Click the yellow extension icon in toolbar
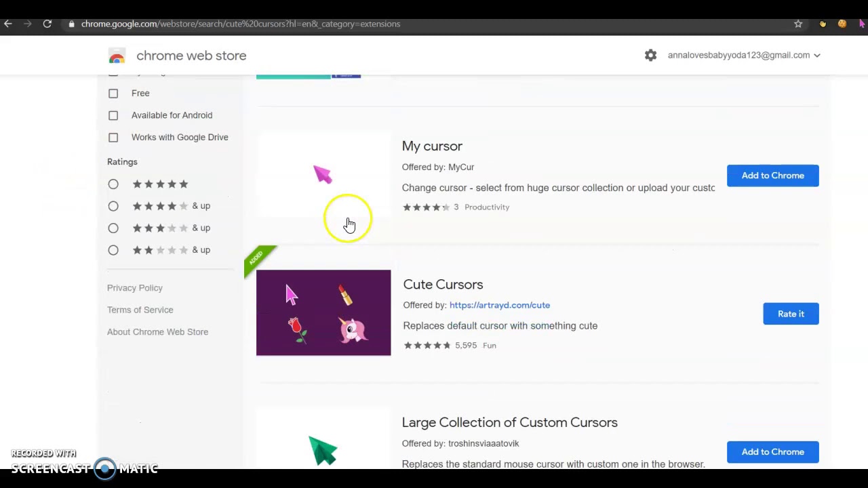The height and width of the screenshot is (488, 868). click(x=823, y=24)
